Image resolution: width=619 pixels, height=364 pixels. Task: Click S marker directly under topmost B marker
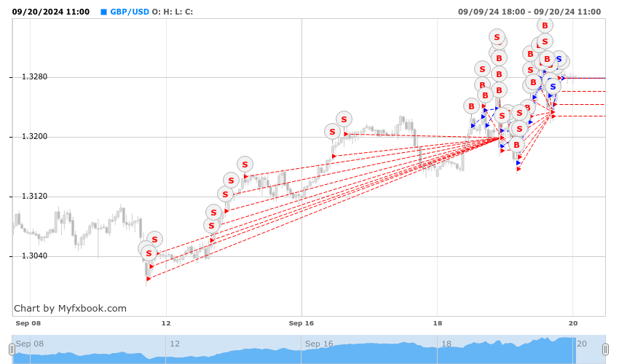point(545,41)
